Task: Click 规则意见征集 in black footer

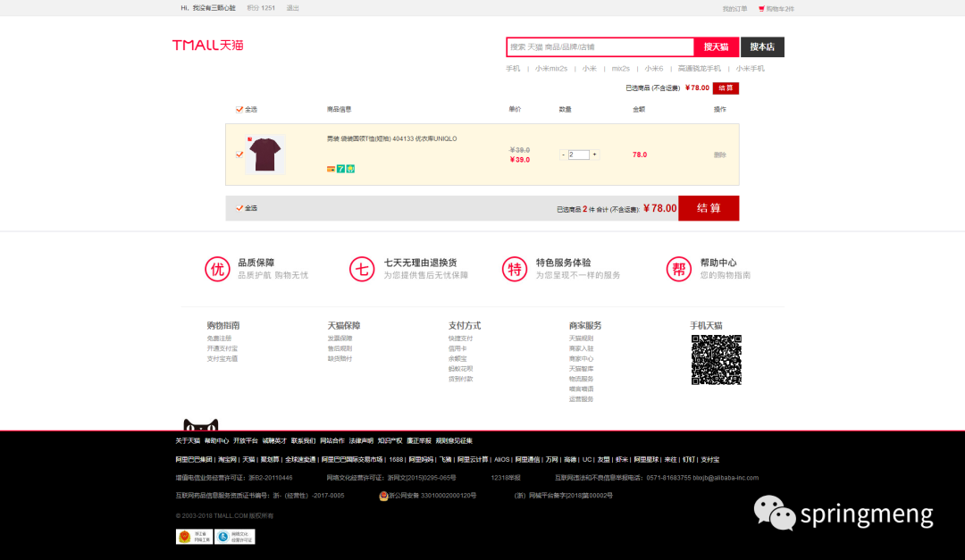Action: coord(454,440)
